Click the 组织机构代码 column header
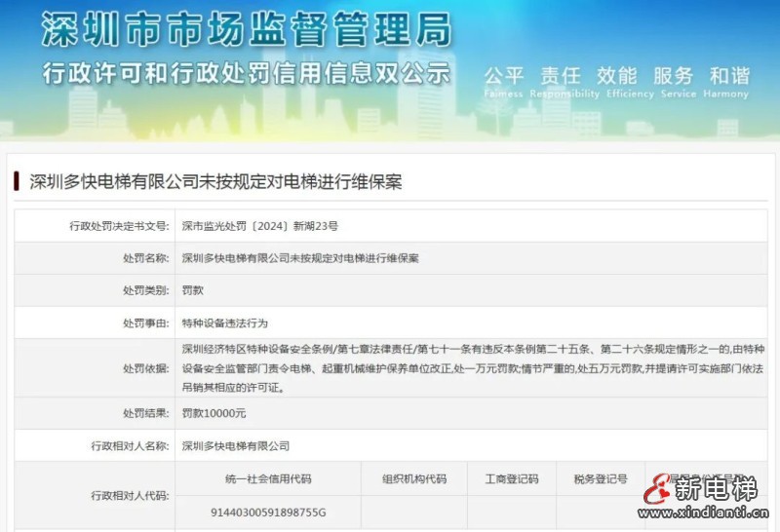This screenshot has width=780, height=532. tap(414, 478)
